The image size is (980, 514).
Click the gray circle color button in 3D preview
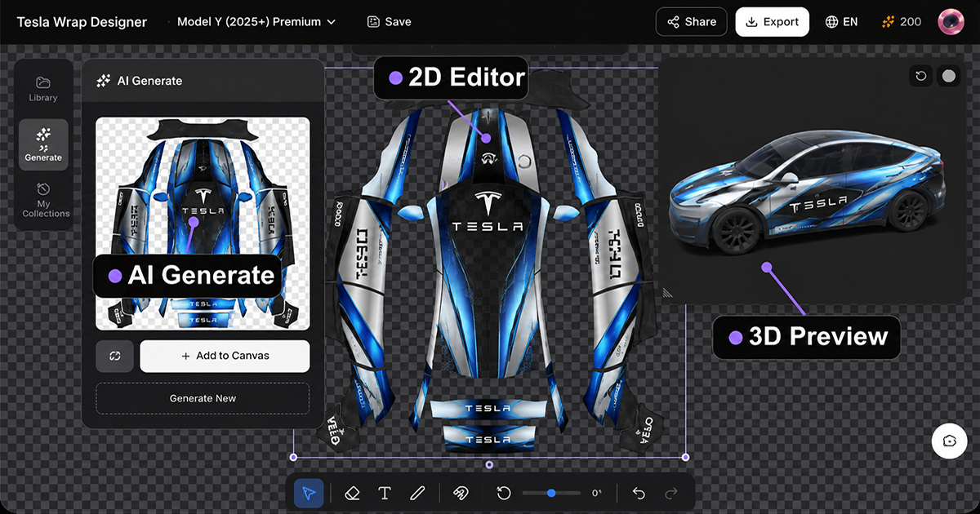[x=948, y=76]
